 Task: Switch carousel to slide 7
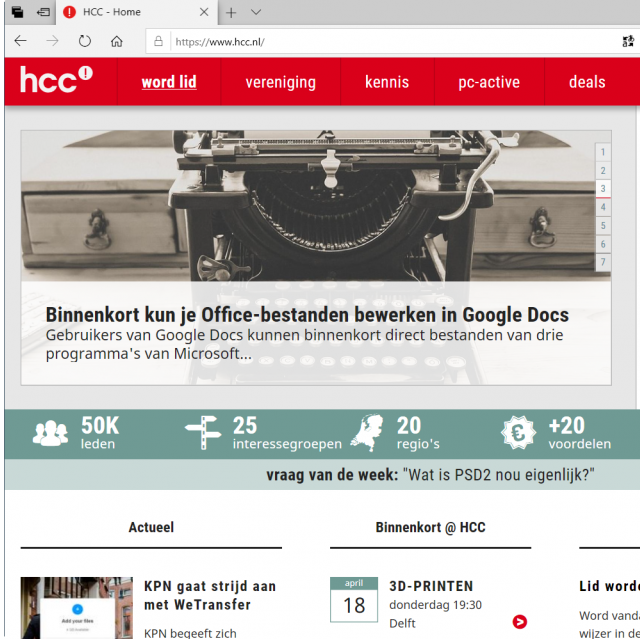click(603, 262)
